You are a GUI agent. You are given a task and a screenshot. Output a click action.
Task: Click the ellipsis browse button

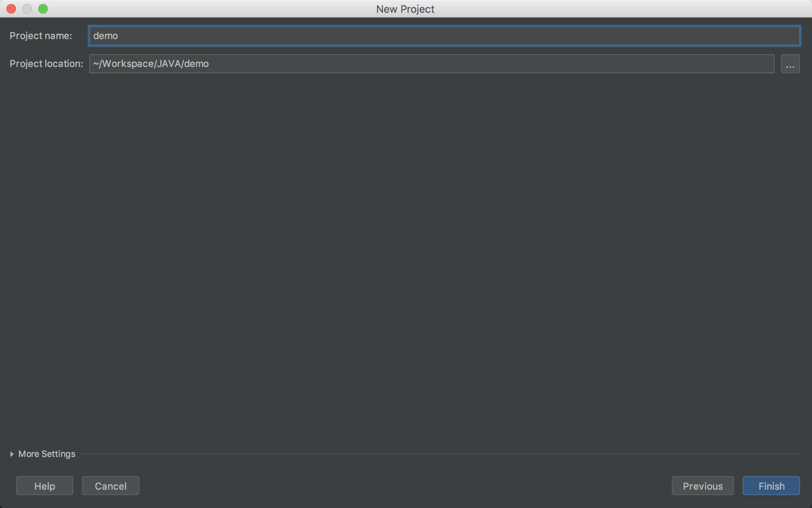[x=790, y=63]
